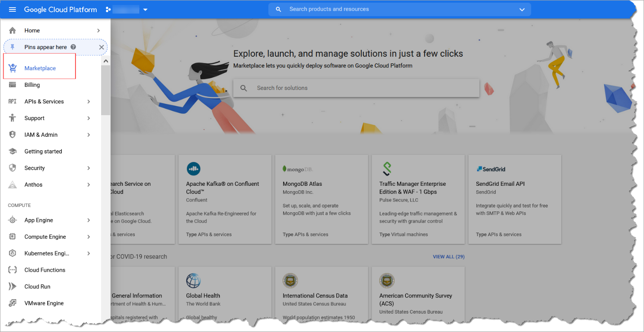Expand the Anthos submenu arrow
The width and height of the screenshot is (644, 332).
coord(89,185)
